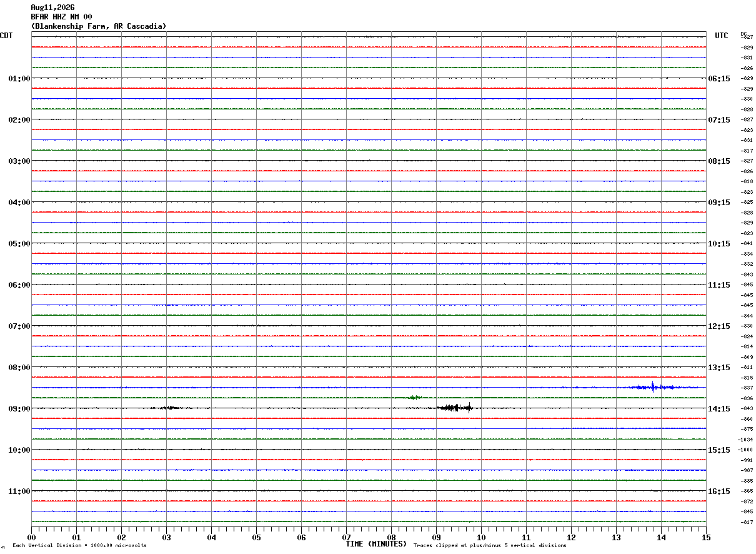Click the UTC timezone header
The height and width of the screenshot is (554, 756).
(722, 36)
